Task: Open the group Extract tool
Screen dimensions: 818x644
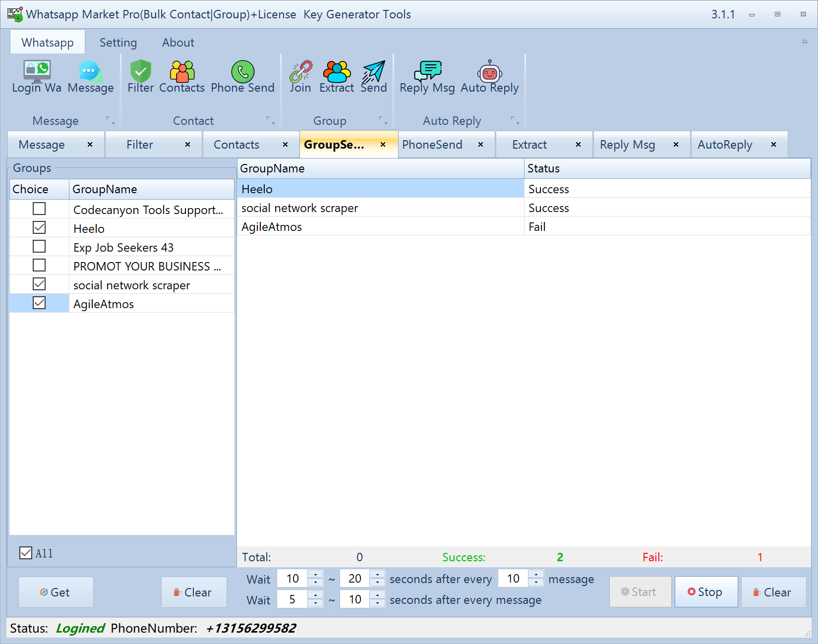Action: [x=337, y=77]
